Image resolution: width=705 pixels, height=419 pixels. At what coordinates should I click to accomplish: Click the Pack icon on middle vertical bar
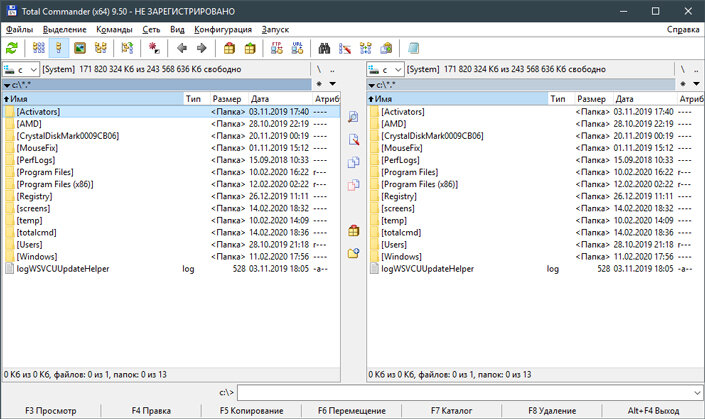[353, 231]
